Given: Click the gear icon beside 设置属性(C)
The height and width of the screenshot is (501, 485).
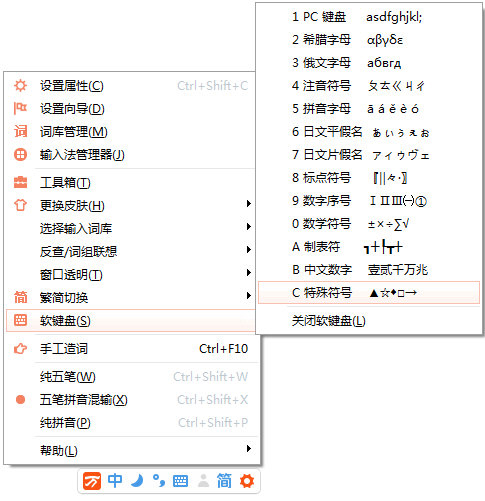Looking at the screenshot, I should coord(20,86).
